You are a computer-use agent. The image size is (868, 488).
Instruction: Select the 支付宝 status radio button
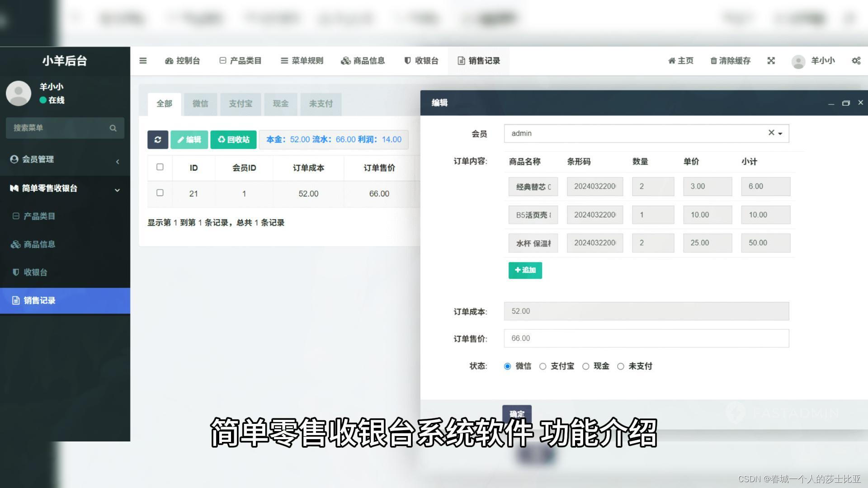click(543, 366)
